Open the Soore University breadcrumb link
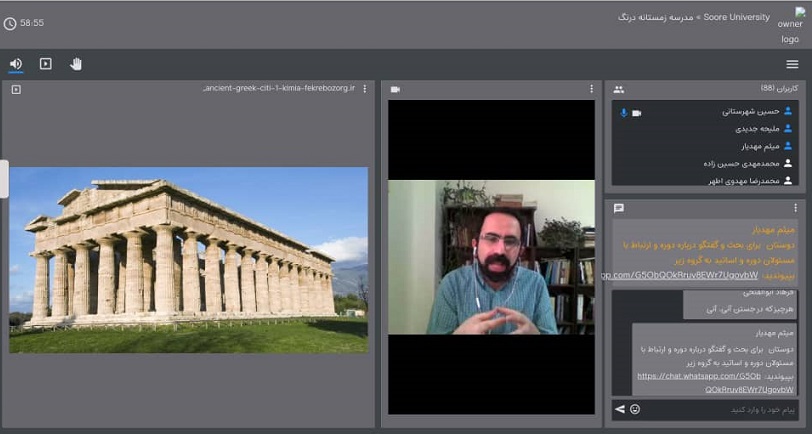The image size is (812, 434). coord(736,17)
